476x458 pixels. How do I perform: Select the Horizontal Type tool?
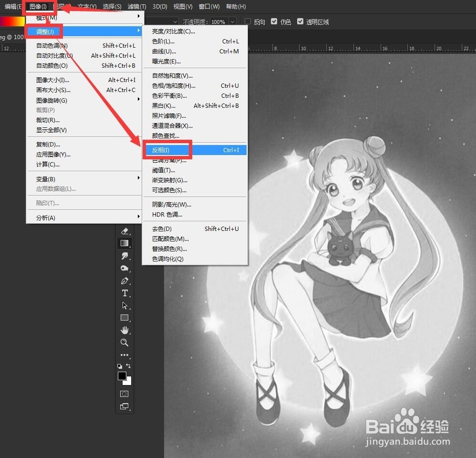coord(124,293)
